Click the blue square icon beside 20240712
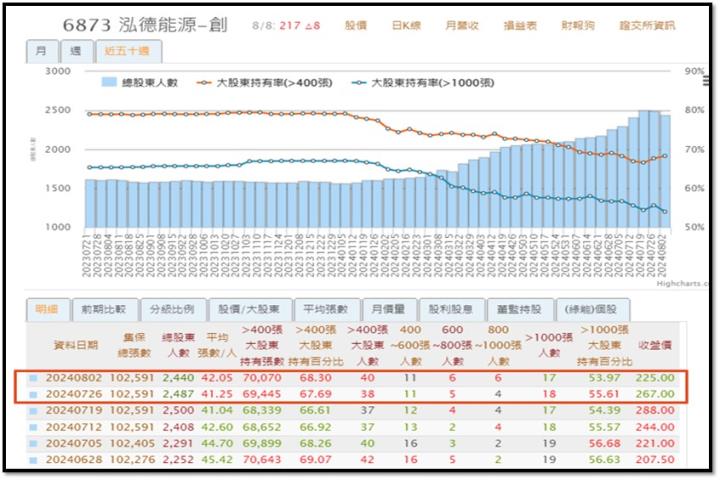Image resolution: width=720 pixels, height=480 pixels. 33,427
